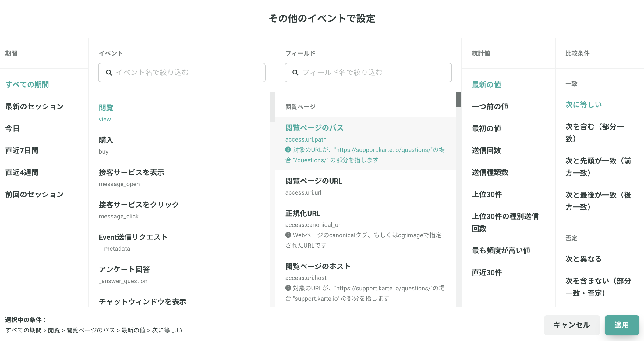644x341 pixels.
Task: Click the event list scrollbar thumb
Action: 272,107
